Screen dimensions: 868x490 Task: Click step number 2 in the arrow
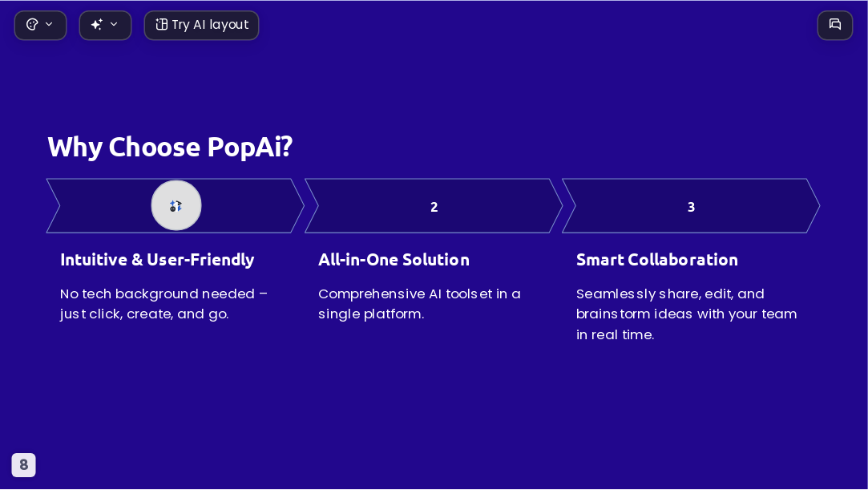(x=434, y=207)
